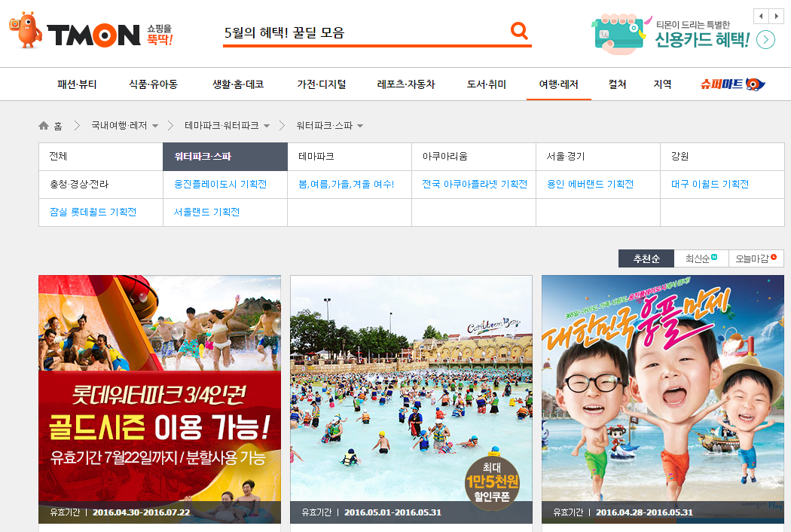
Task: Click the 신용카드 혜택! banner text
Action: coord(701,39)
